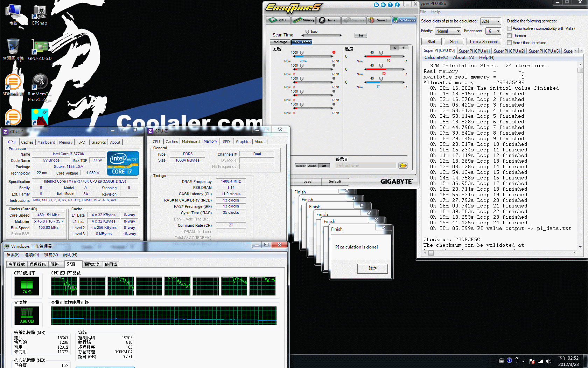
Task: Turn alert sound Off in EasyTune6
Action: (x=324, y=166)
